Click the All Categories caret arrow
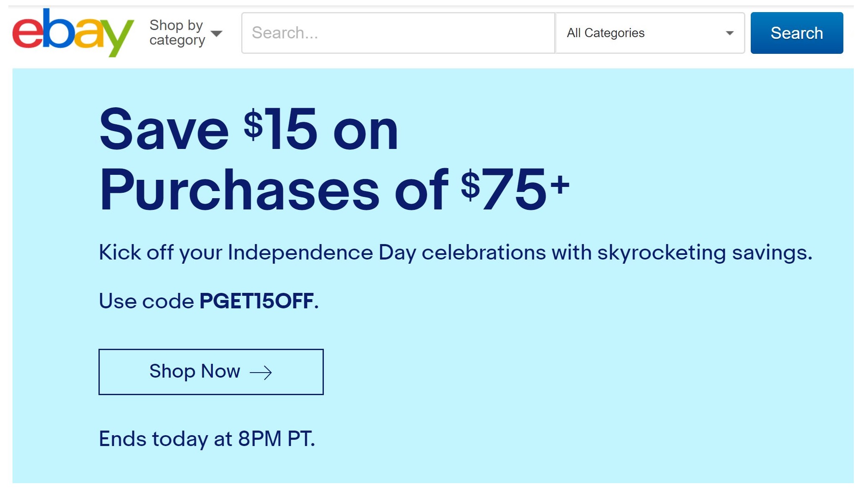This screenshot has height=494, width=868. (x=729, y=33)
